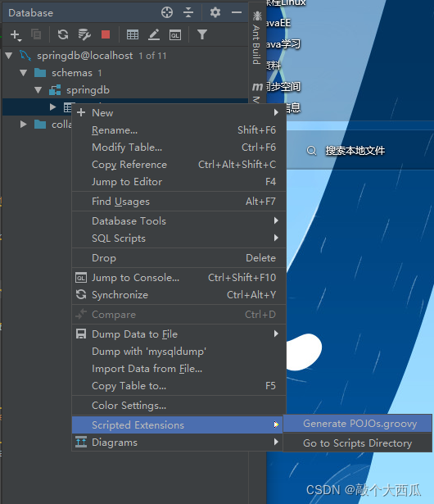Click Jump to Editor
Screen dimensions: 434x504
[x=179, y=182]
